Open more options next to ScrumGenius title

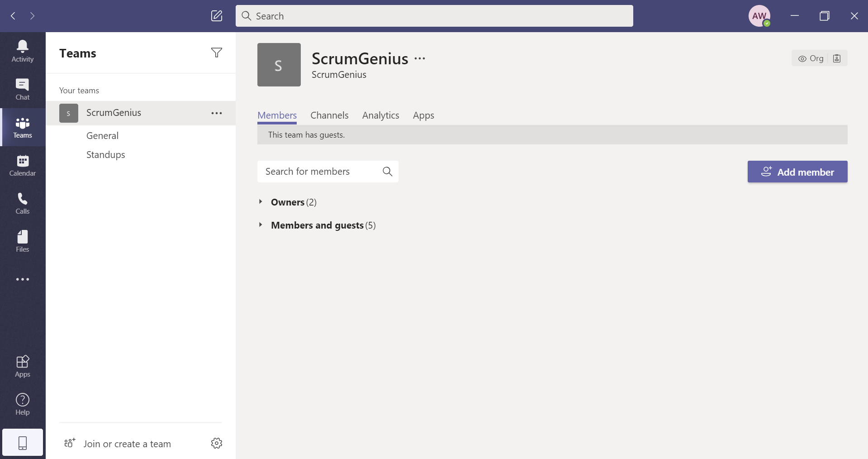pos(420,58)
